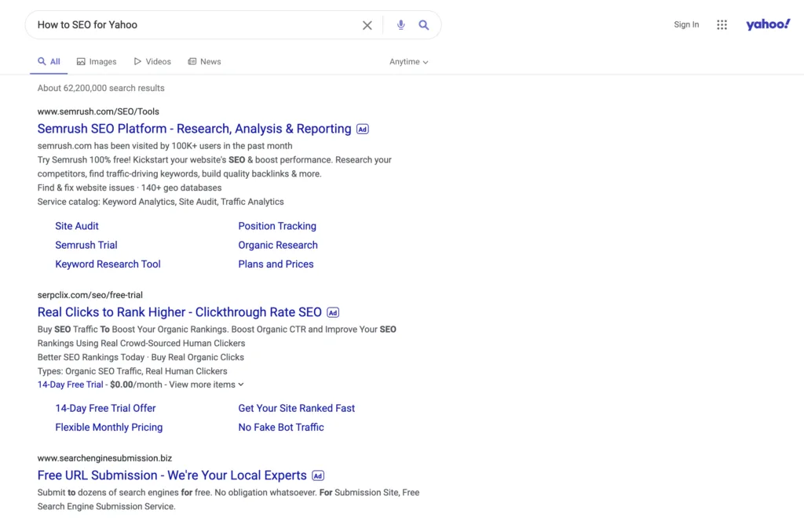This screenshot has height=532, width=804.
Task: Click the Ad badge beside Real Clicks to Rank Higher
Action: click(333, 312)
